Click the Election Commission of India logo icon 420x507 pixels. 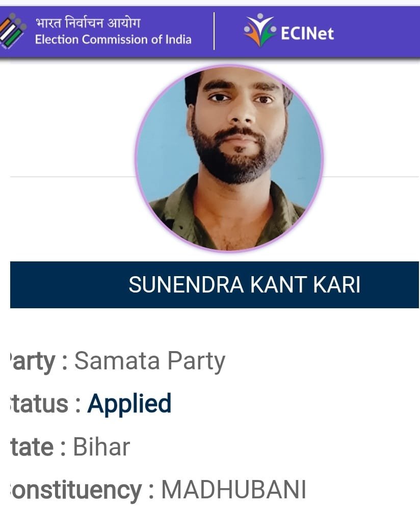(x=12, y=31)
